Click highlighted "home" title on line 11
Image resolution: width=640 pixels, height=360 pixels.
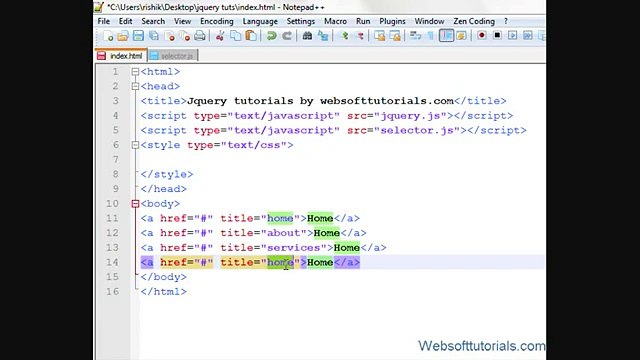[x=280, y=218]
